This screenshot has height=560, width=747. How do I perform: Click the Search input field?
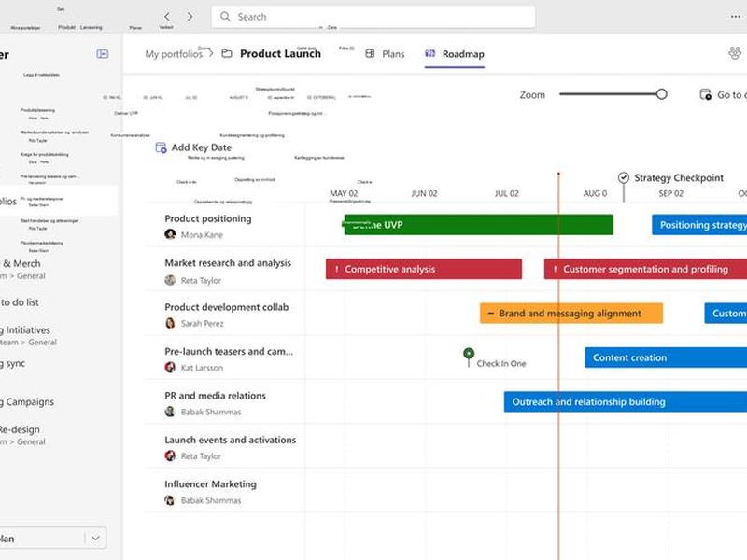point(373,17)
